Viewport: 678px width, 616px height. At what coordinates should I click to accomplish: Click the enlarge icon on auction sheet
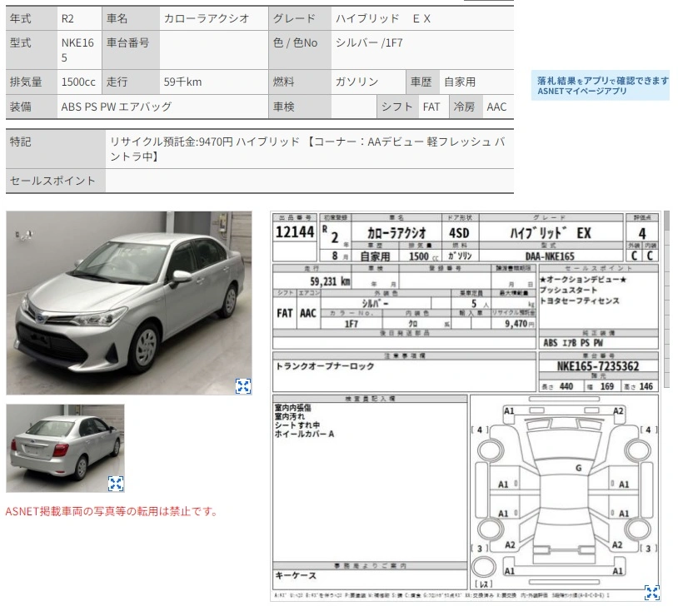click(651, 592)
